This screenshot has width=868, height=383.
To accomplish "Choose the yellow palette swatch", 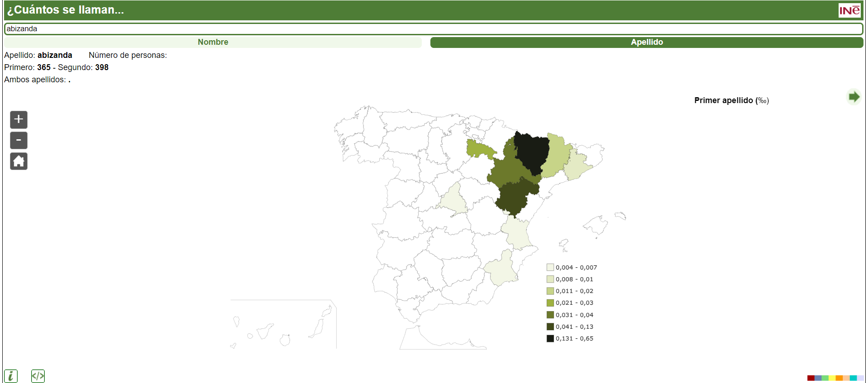I will (x=832, y=378).
